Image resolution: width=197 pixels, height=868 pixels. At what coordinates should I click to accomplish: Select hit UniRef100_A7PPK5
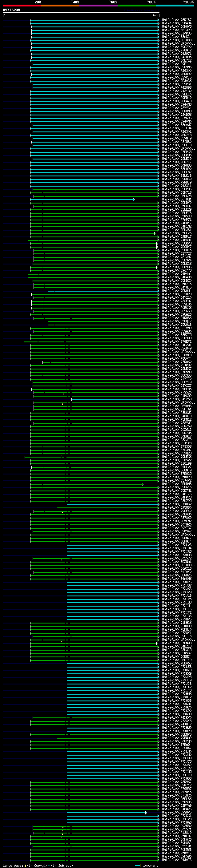pos(177,152)
